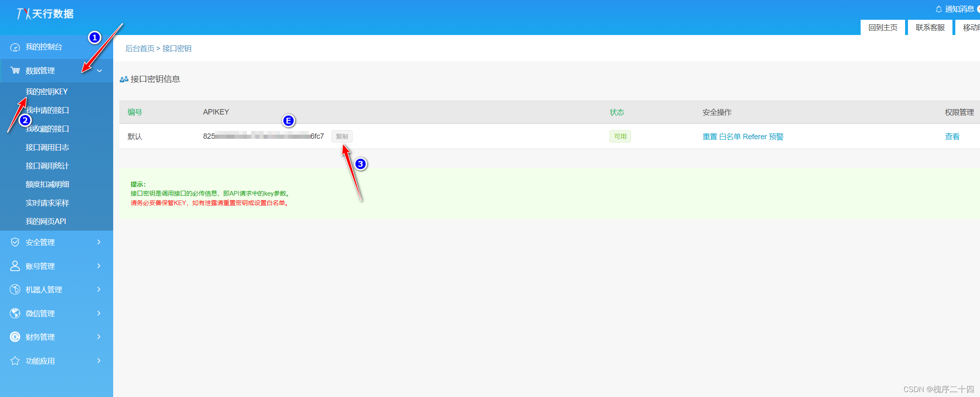
Task: Copy the APIKEY with 复制 button
Action: point(342,136)
